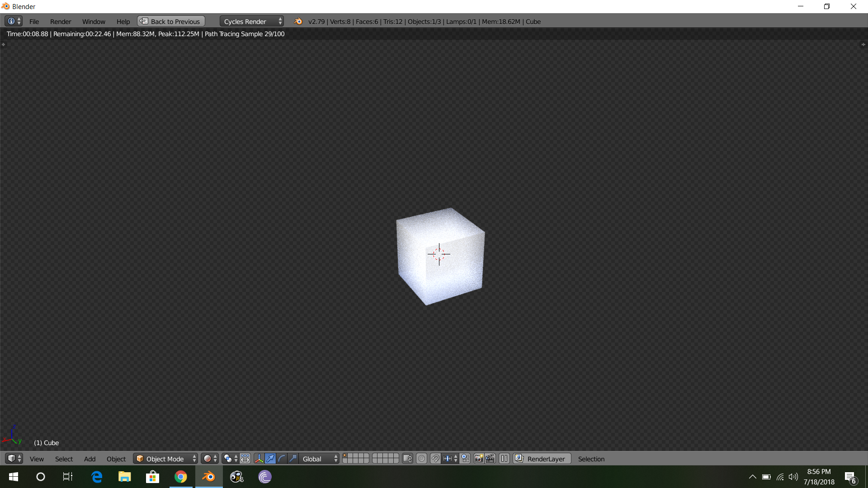Toggle snap magnet icon

(435, 459)
